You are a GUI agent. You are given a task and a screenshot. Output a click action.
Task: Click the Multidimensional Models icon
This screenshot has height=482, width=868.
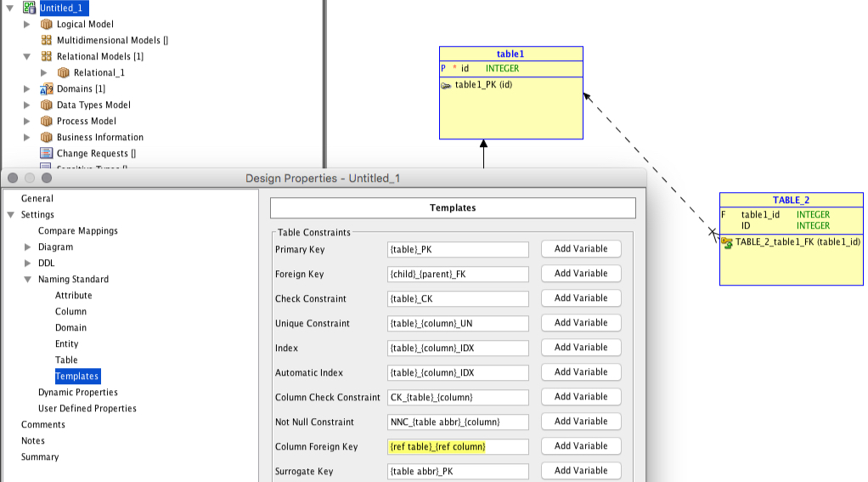point(47,41)
